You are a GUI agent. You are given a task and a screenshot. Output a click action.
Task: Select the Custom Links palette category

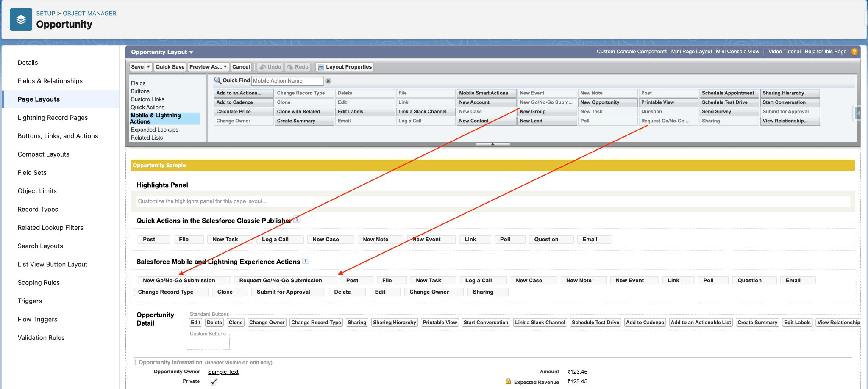coord(147,99)
